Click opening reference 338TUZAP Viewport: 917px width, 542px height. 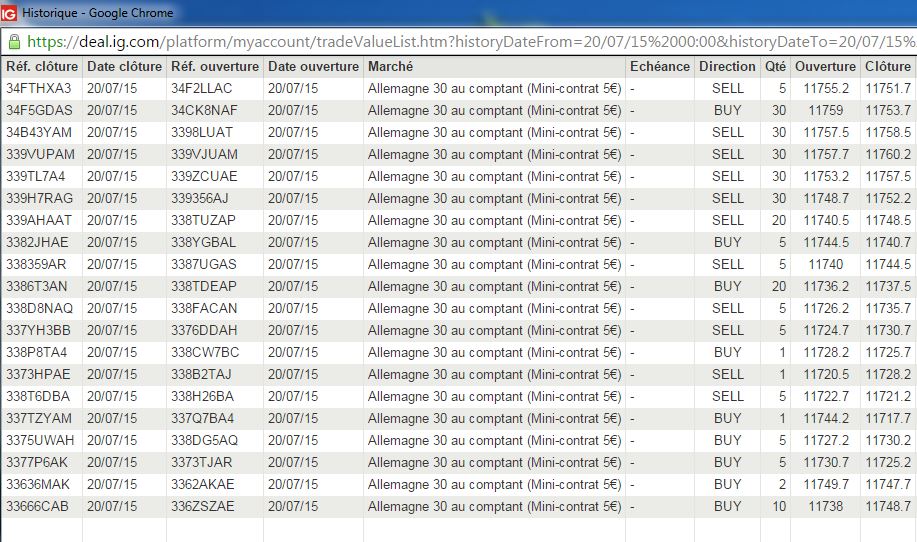coord(203,220)
